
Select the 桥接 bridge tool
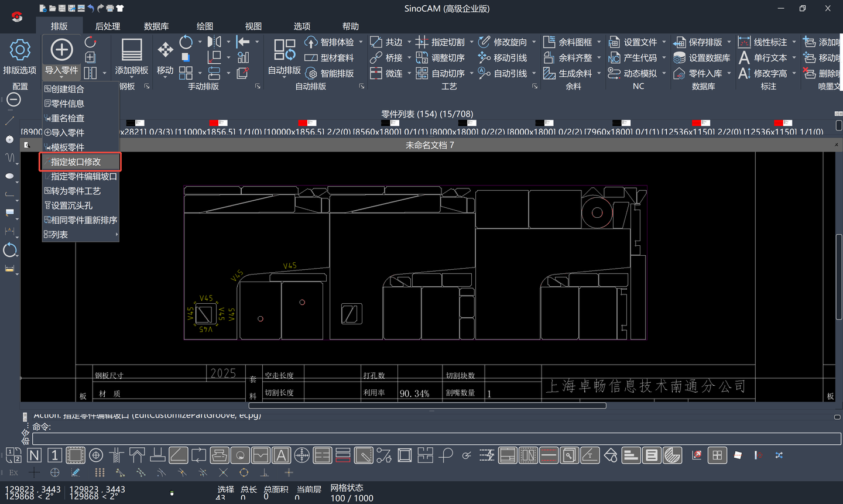[x=386, y=58]
